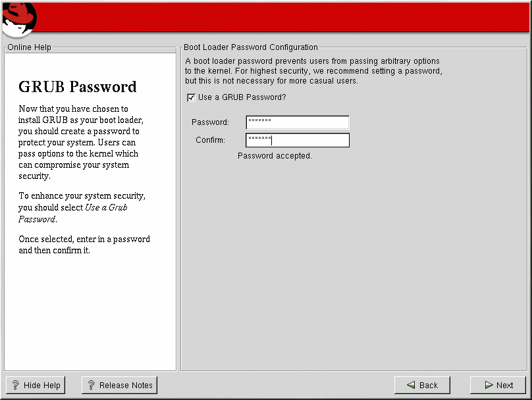Viewport: 532px width, 400px height.
Task: Click into the Confirm password field
Action: [x=298, y=140]
